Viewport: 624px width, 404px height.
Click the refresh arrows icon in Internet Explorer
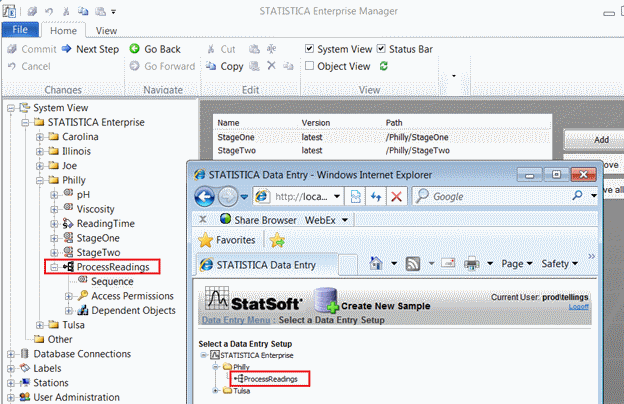[x=376, y=196]
